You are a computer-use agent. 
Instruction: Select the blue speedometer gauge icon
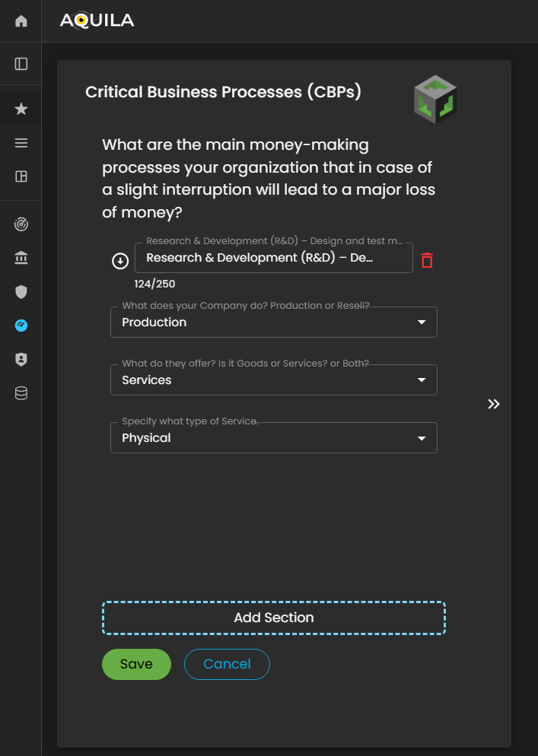pos(21,326)
